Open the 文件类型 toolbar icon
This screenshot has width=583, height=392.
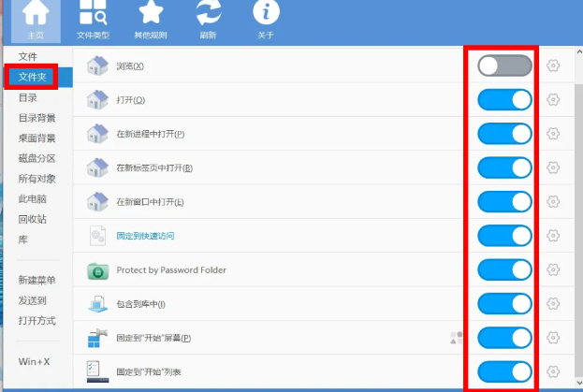tap(93, 16)
